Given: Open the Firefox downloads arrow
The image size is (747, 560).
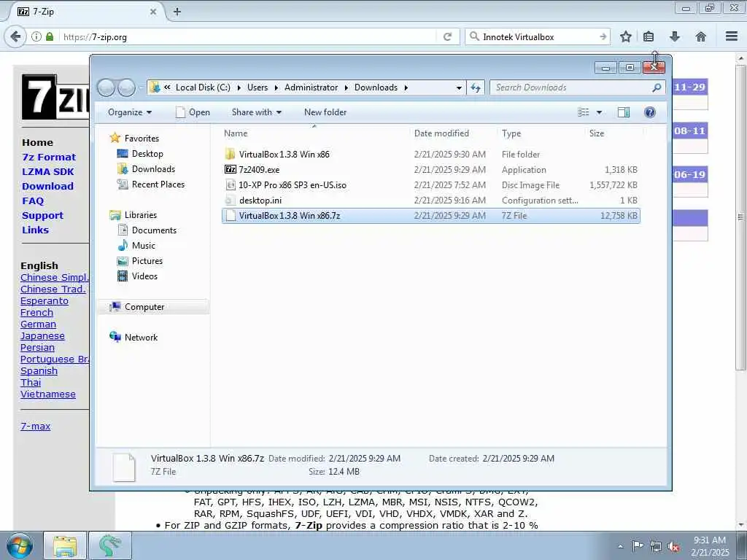Looking at the screenshot, I should pos(675,36).
